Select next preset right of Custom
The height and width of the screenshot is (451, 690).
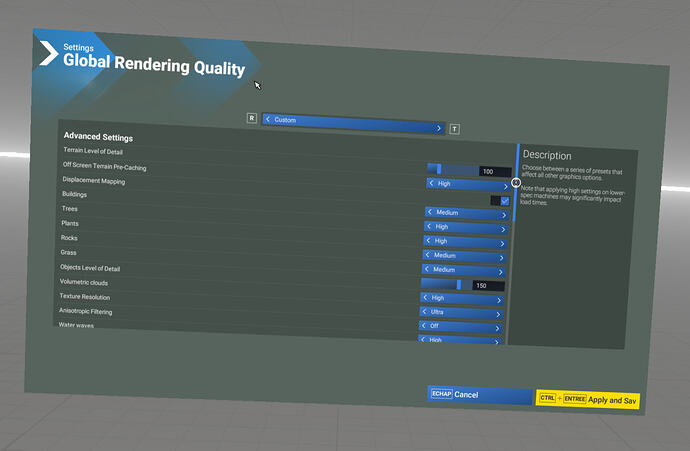click(438, 128)
